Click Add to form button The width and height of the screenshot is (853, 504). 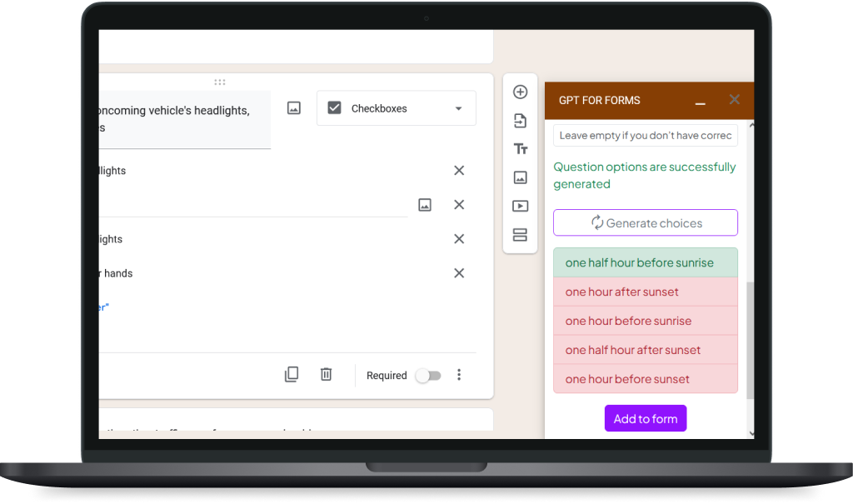pos(646,418)
